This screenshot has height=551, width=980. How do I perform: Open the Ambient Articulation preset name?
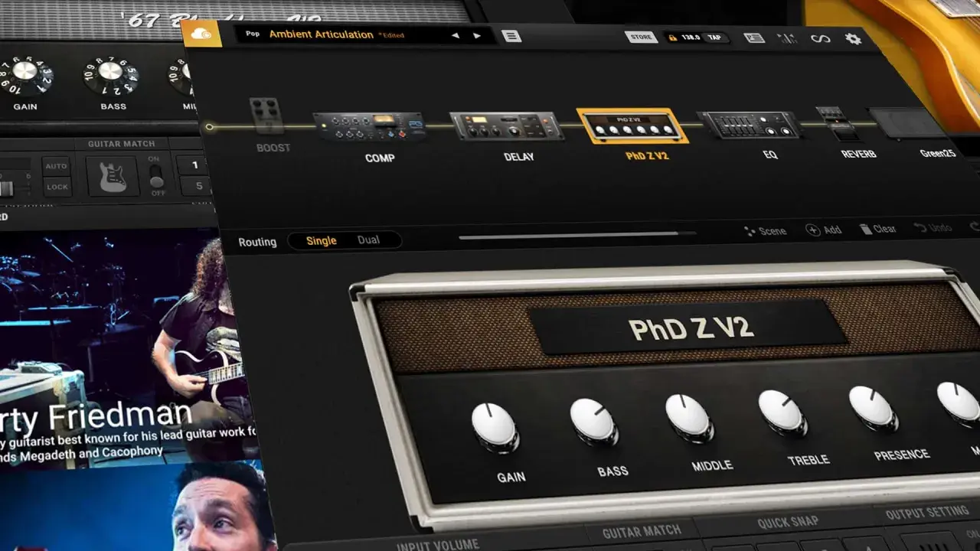tap(322, 34)
